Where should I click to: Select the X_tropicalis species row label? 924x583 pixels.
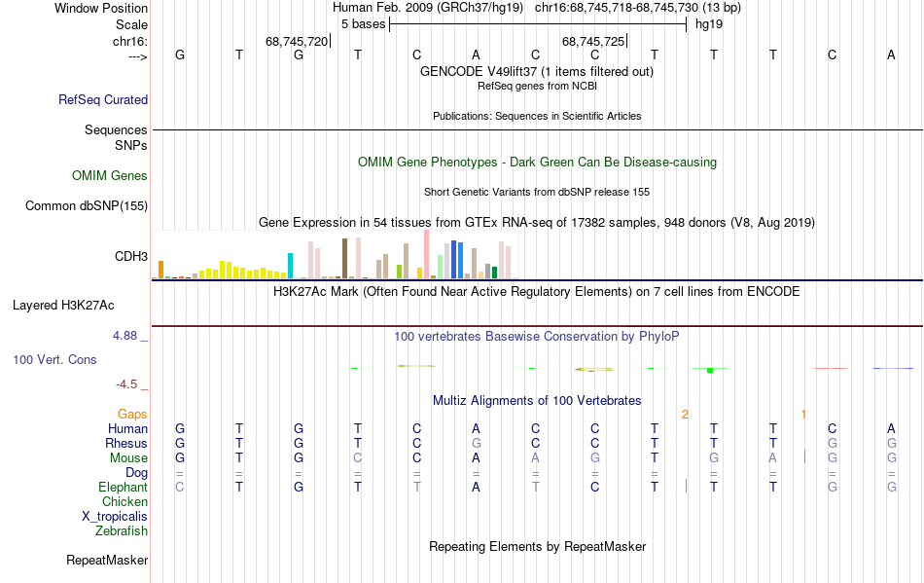tap(115, 517)
